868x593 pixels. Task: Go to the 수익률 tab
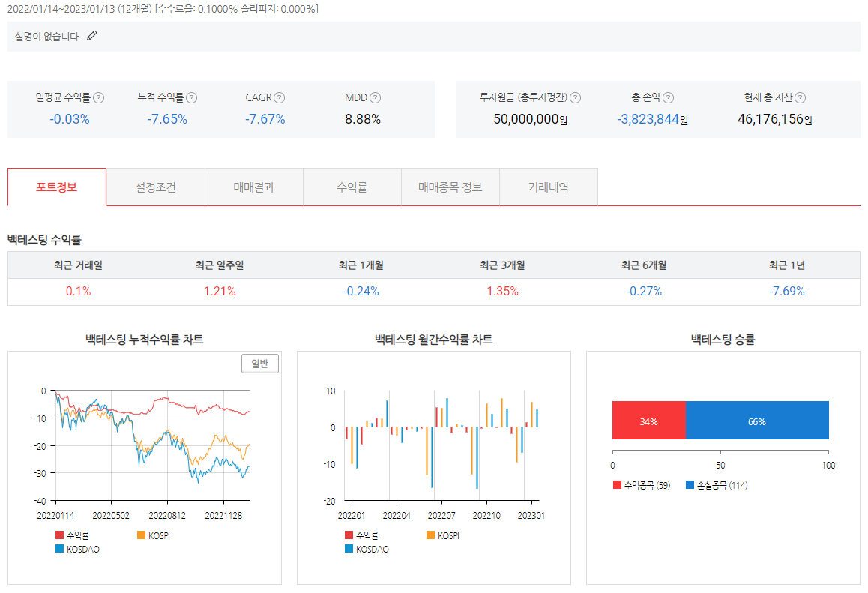coord(352,187)
